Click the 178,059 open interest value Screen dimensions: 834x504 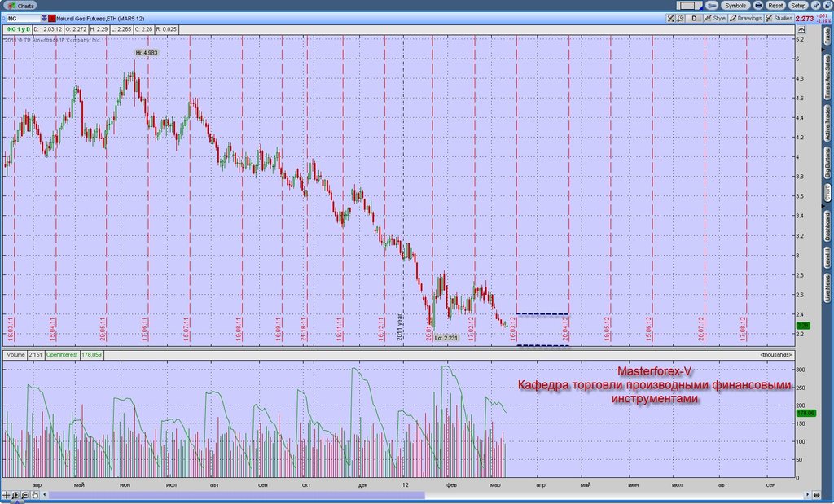coord(91,355)
